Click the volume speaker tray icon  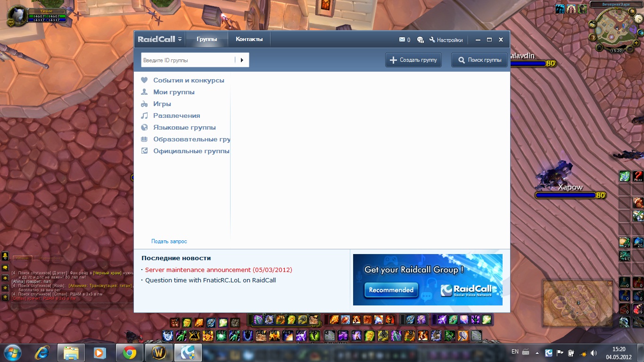[594, 353]
